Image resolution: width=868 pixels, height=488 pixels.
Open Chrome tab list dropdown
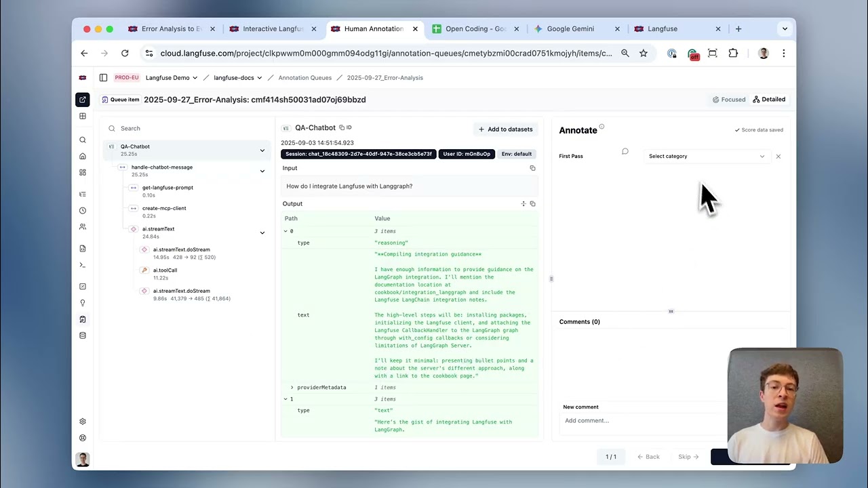[x=785, y=29]
